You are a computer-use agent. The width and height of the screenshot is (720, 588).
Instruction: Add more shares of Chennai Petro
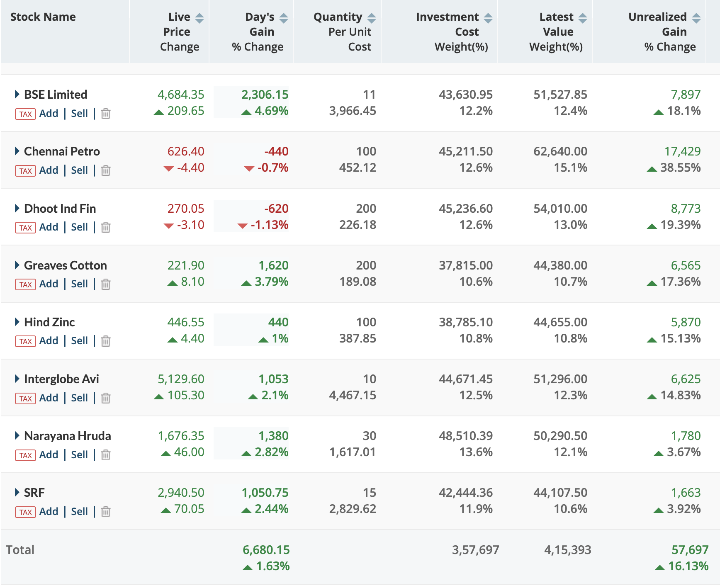click(49, 170)
